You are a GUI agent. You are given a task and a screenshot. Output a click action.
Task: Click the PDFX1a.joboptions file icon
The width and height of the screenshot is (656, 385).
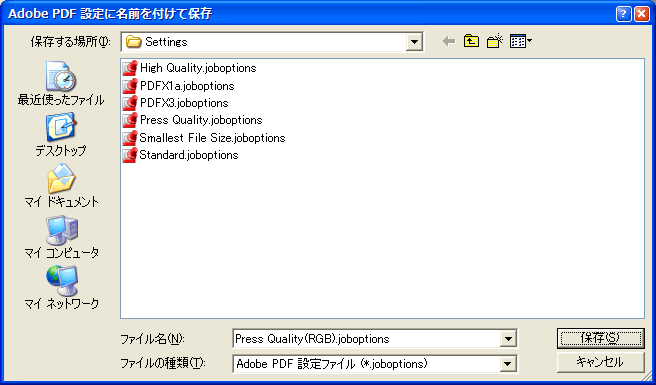130,85
